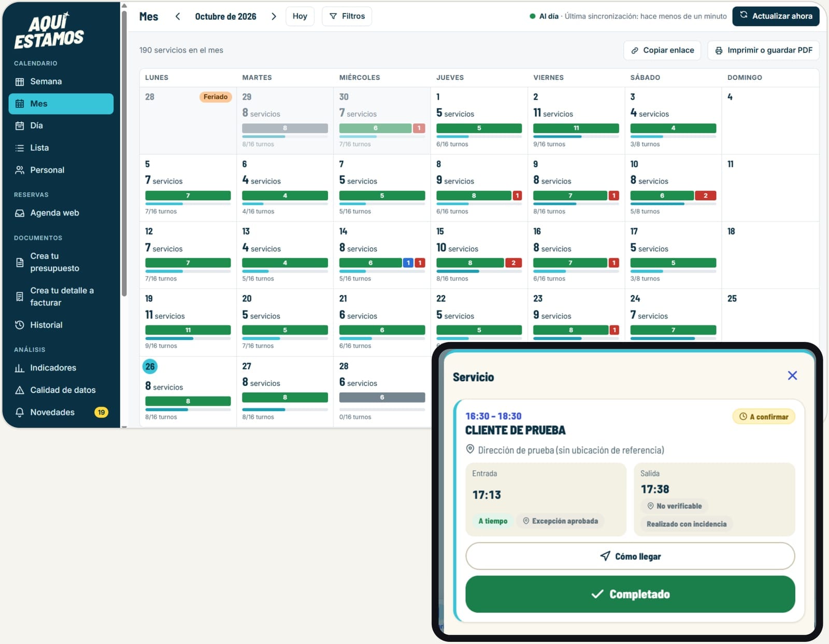
Task: Click the Novedades bell icon
Action: tap(20, 412)
